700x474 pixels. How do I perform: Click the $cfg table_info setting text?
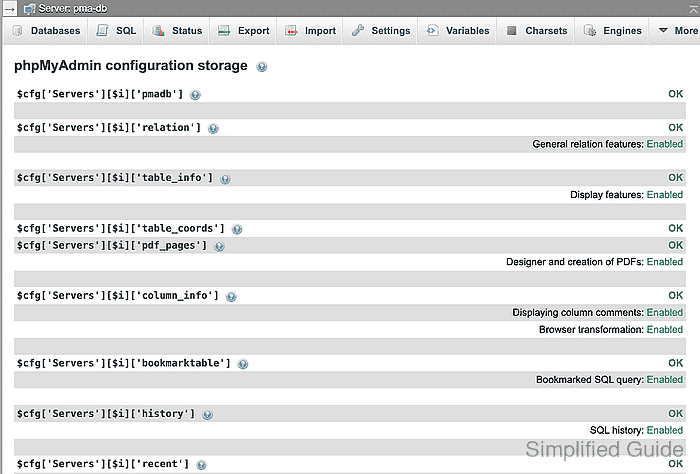115,178
